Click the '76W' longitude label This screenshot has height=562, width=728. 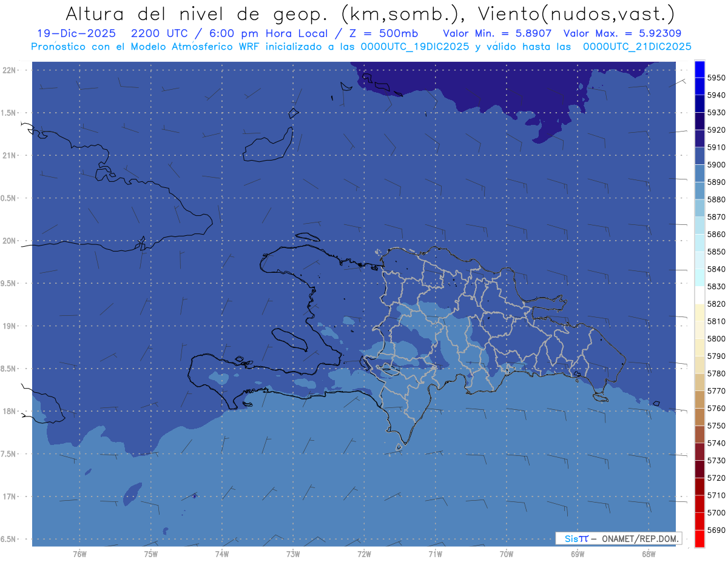(x=79, y=554)
